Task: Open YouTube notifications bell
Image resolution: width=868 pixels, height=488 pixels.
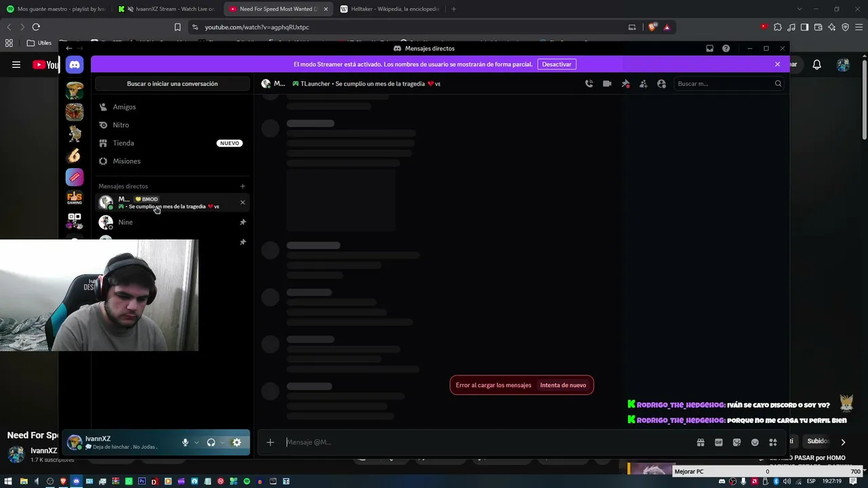Action: (817, 65)
